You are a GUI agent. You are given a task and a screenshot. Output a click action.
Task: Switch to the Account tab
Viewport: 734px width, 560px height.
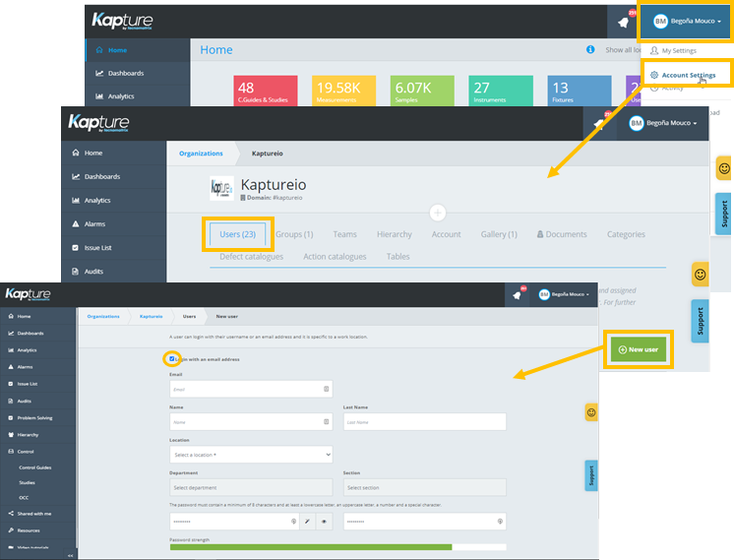point(446,234)
